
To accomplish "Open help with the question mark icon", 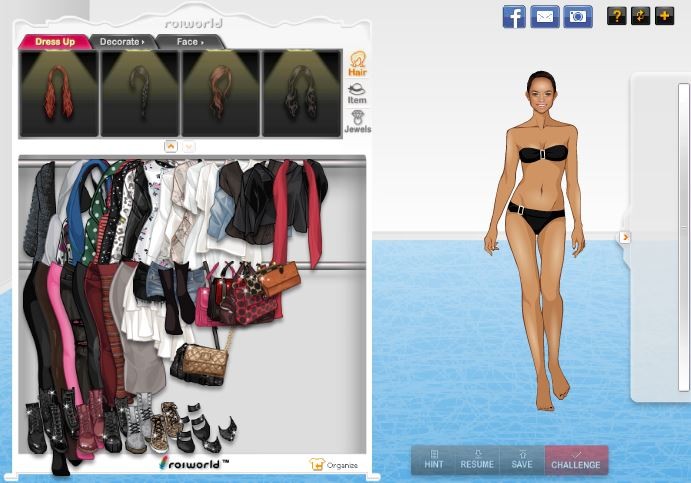I will [617, 16].
